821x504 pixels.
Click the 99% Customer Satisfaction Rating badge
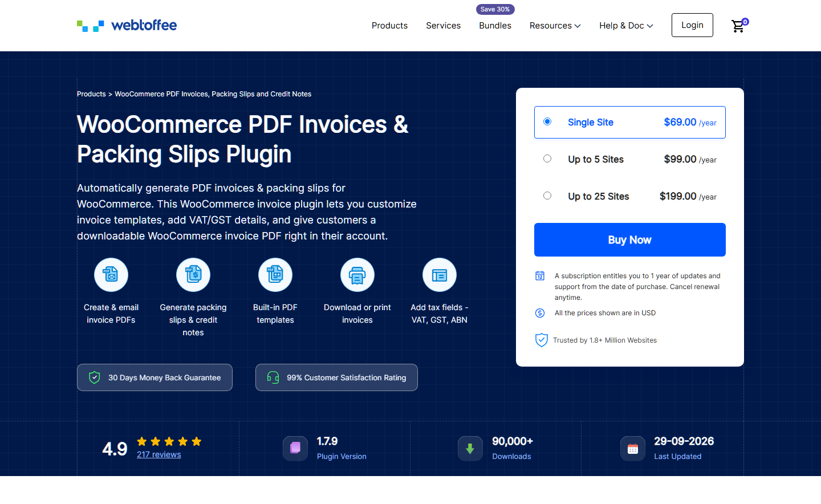coord(336,377)
